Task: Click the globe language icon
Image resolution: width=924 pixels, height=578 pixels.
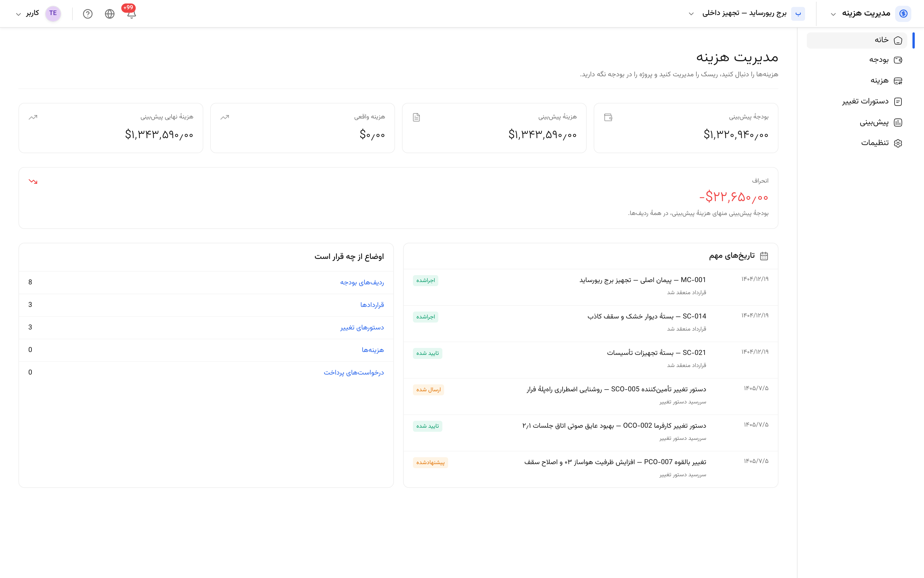Action: (x=110, y=14)
